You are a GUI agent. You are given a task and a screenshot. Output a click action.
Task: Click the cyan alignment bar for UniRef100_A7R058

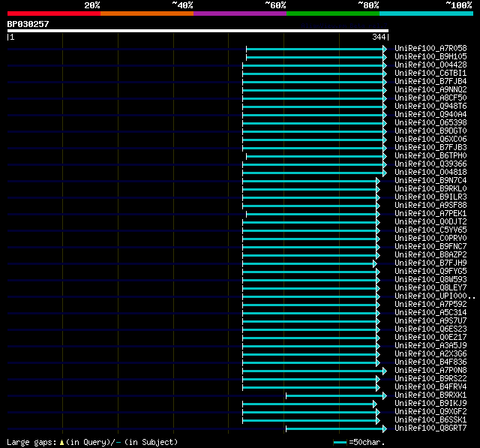pos(316,49)
